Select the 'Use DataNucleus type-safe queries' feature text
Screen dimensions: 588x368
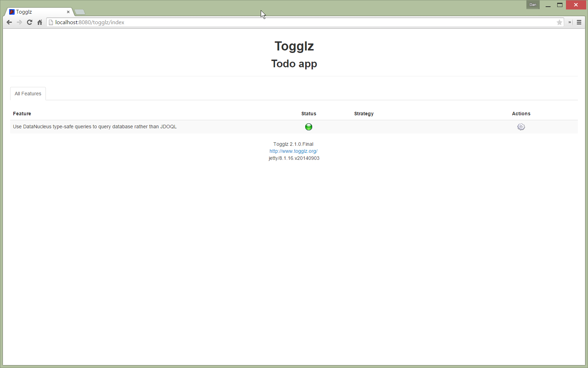tap(95, 127)
